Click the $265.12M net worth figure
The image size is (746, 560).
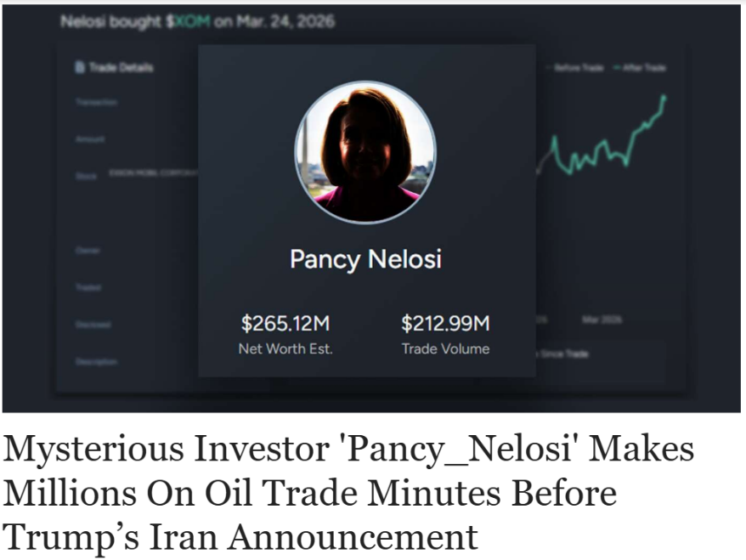point(285,323)
